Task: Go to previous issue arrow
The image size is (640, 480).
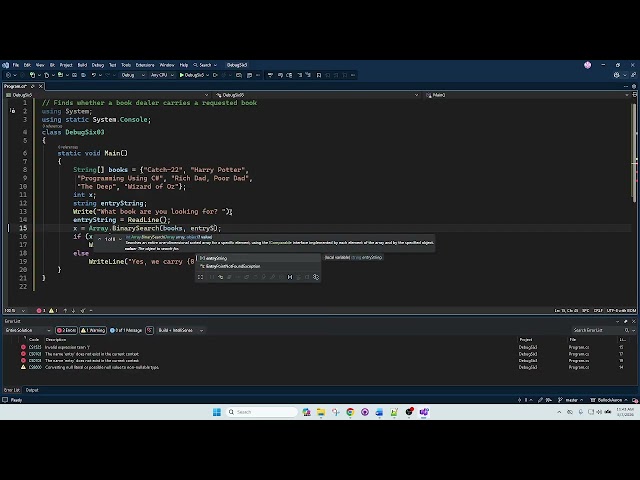Action: click(x=65, y=311)
